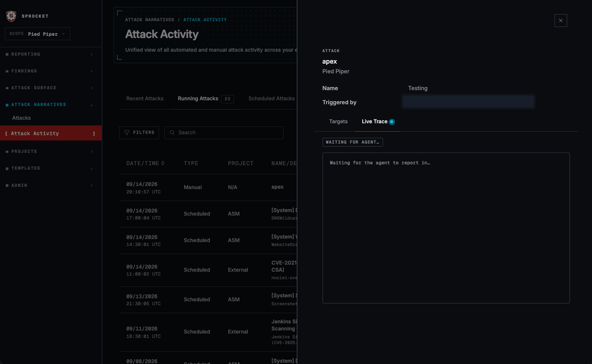This screenshot has width=592, height=364.
Task: Click the PROJECT column header
Action: coord(241,163)
